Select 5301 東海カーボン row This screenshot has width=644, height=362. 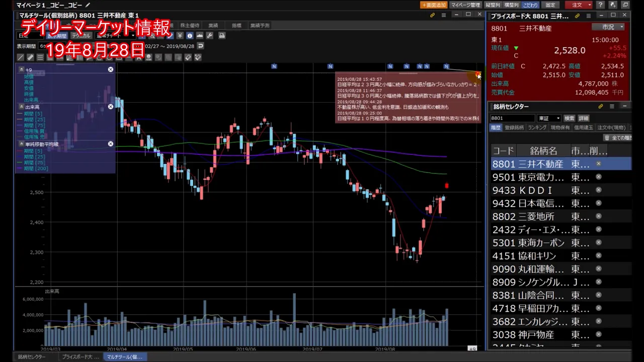coord(561,243)
